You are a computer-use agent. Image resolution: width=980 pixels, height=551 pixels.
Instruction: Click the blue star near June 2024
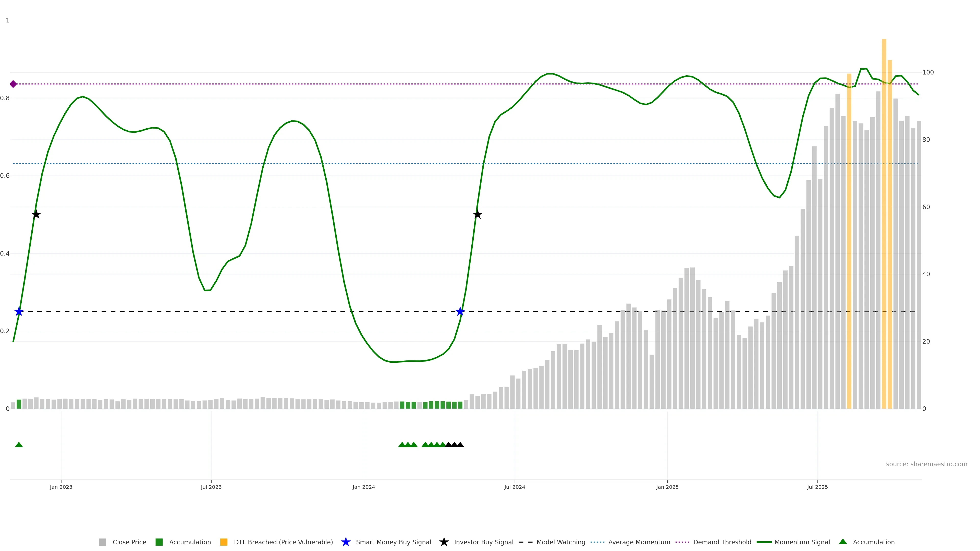point(460,312)
